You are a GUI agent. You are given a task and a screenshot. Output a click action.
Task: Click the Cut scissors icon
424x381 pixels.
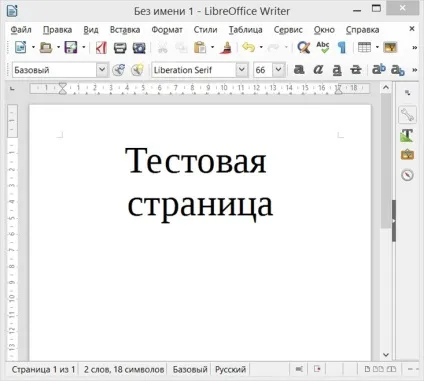click(162, 48)
